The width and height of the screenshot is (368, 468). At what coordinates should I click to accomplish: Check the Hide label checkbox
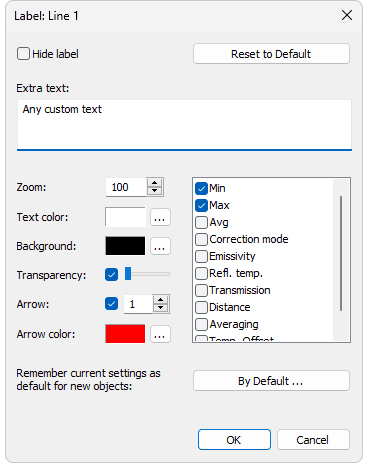point(23,54)
